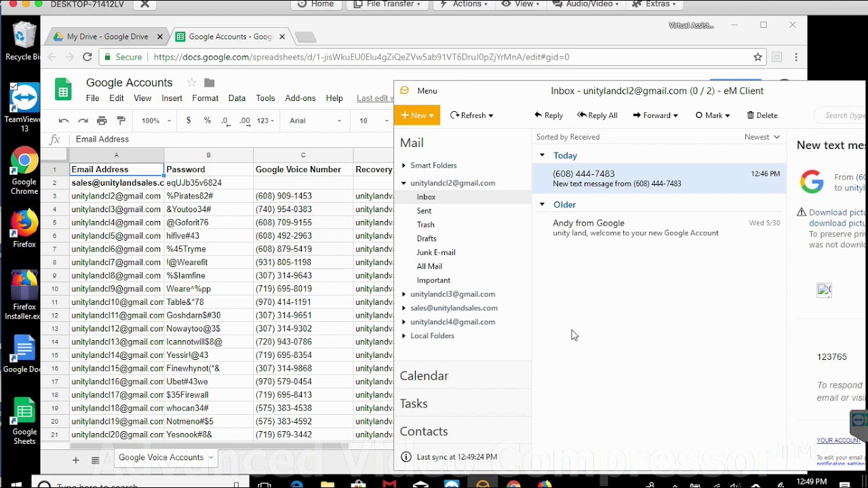
Task: Open the zoom 100% dropdown in Sheets
Action: pos(155,121)
